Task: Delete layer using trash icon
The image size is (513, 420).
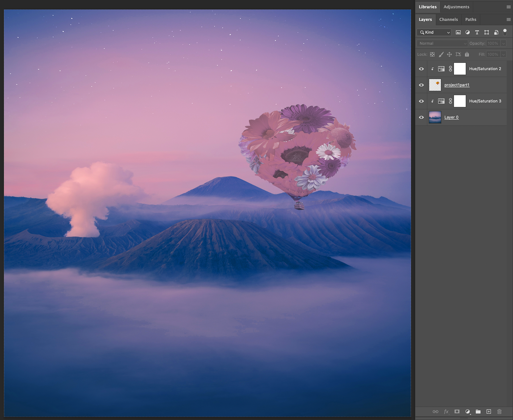Action: pyautogui.click(x=499, y=411)
